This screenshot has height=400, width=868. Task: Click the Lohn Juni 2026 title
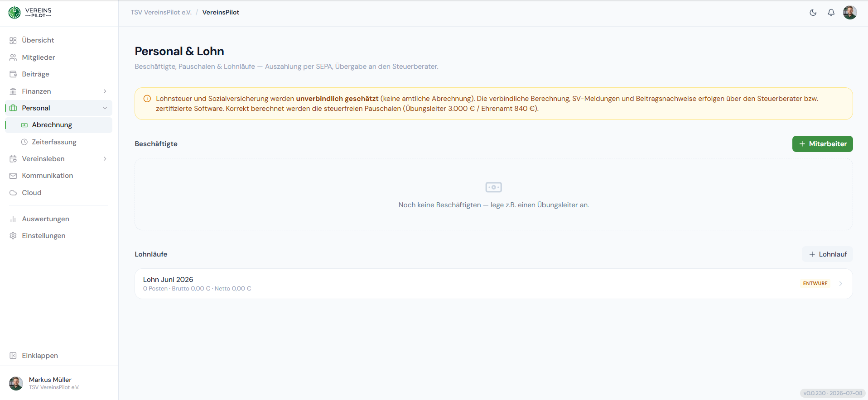[168, 280]
